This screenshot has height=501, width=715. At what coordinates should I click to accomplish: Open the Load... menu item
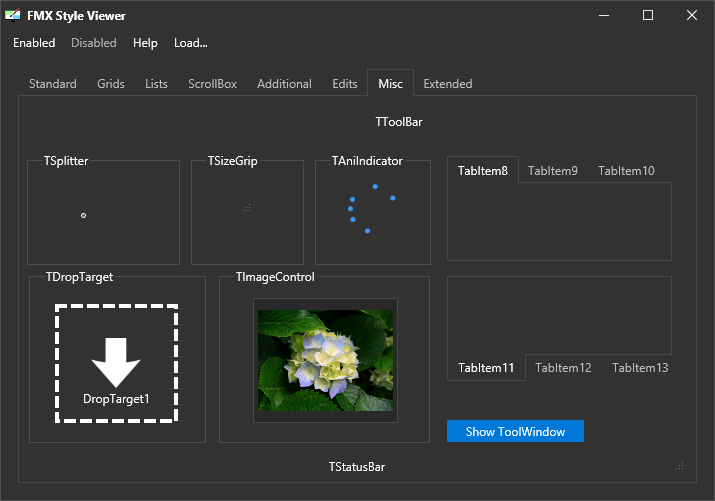pyautogui.click(x=191, y=43)
